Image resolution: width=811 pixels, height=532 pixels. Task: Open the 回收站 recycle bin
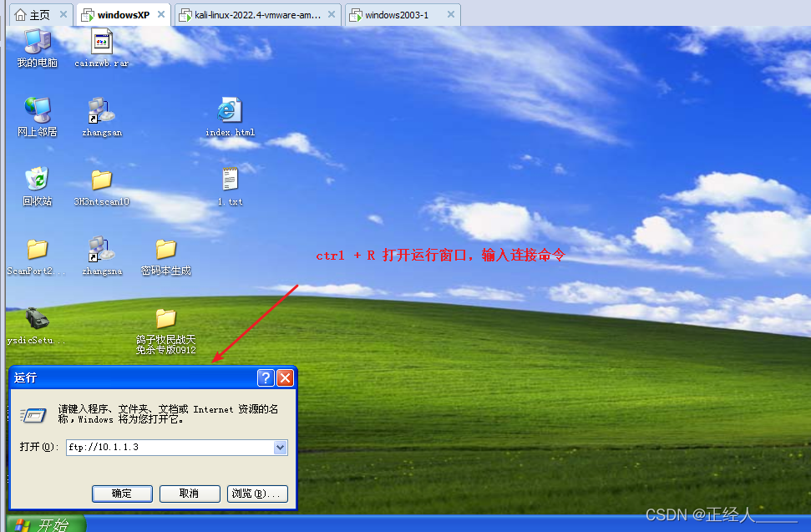(35, 179)
